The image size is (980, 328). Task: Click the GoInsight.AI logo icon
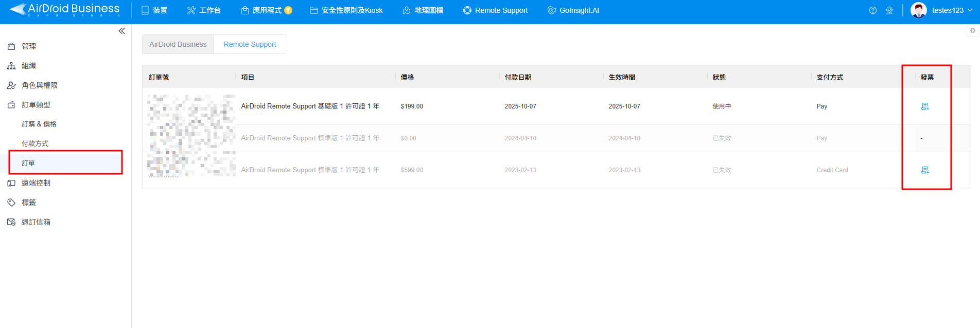click(x=552, y=10)
